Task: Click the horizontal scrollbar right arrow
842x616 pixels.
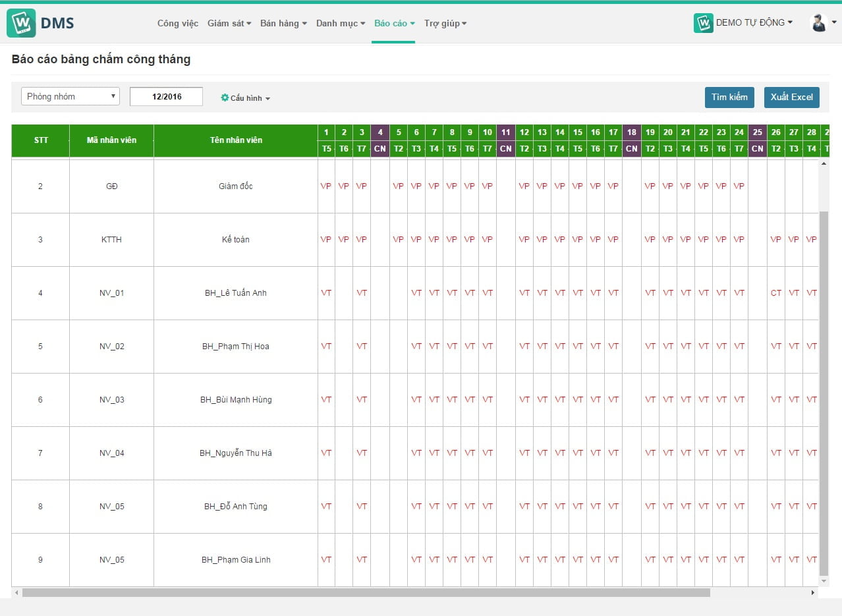Action: point(813,593)
